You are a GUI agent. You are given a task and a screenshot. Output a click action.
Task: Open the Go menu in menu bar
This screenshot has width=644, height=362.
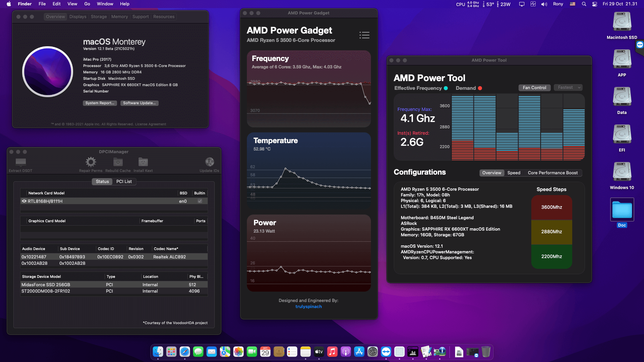pyautogui.click(x=87, y=4)
